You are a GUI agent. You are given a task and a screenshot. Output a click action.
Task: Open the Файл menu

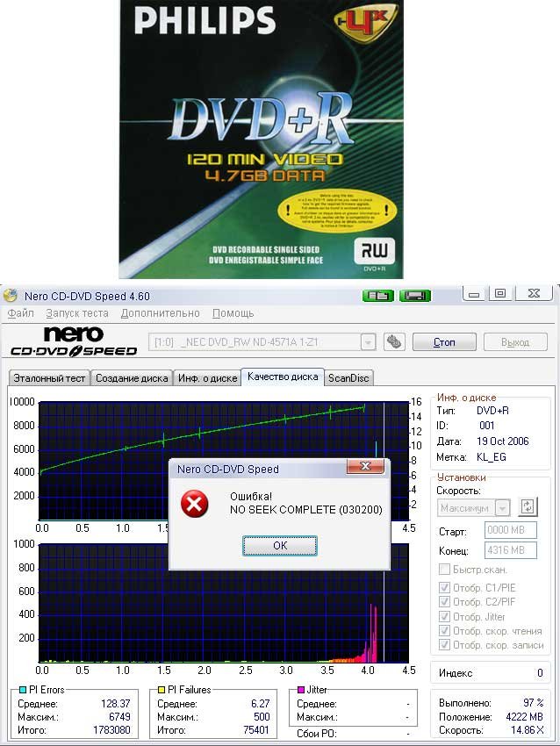click(20, 313)
